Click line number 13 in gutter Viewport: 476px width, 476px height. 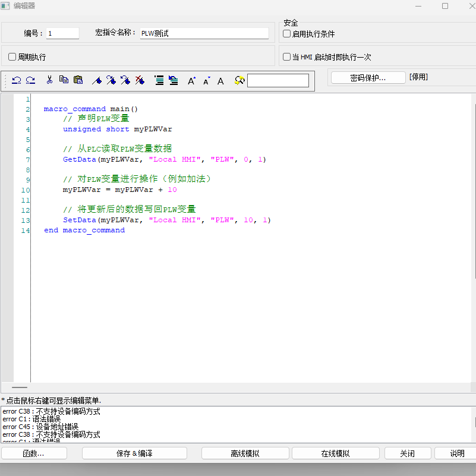26,220
